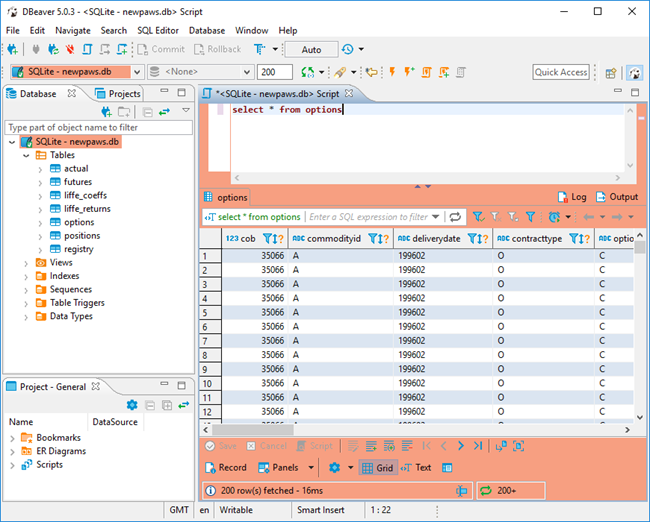Click the Execute script icon

(426, 72)
